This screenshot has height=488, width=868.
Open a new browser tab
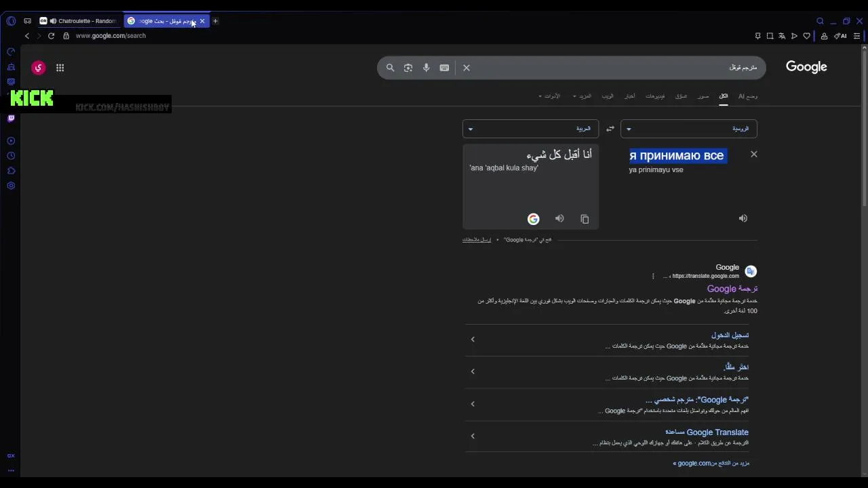[x=215, y=21]
